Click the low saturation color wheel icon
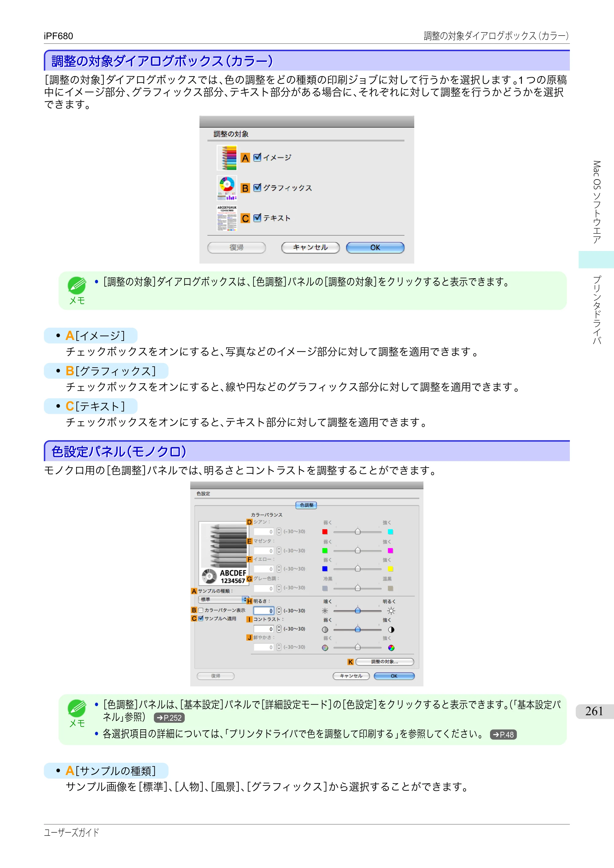The height and width of the screenshot is (868, 614). click(x=325, y=648)
